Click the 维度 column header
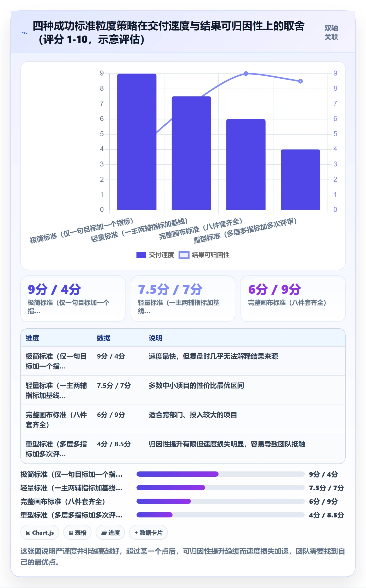Viewport: 366px width, 588px height. click(x=32, y=338)
